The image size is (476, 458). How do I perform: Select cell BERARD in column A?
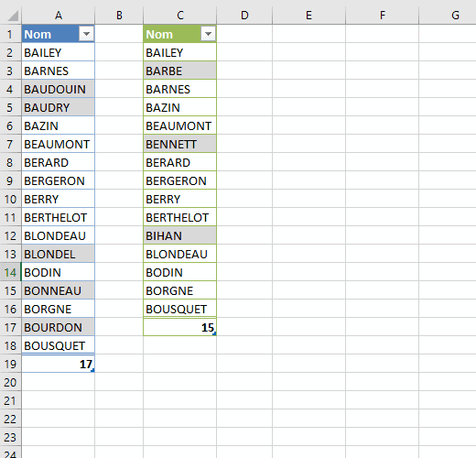tap(59, 162)
